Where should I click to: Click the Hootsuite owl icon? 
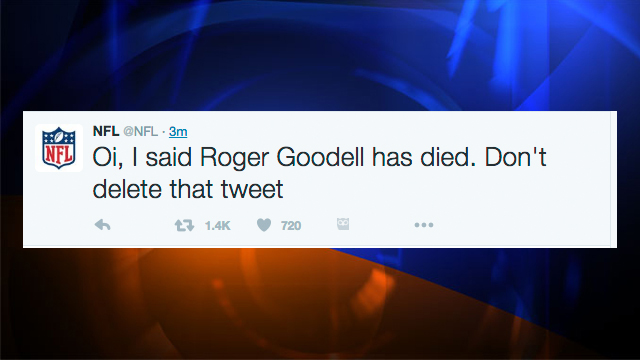point(343,224)
